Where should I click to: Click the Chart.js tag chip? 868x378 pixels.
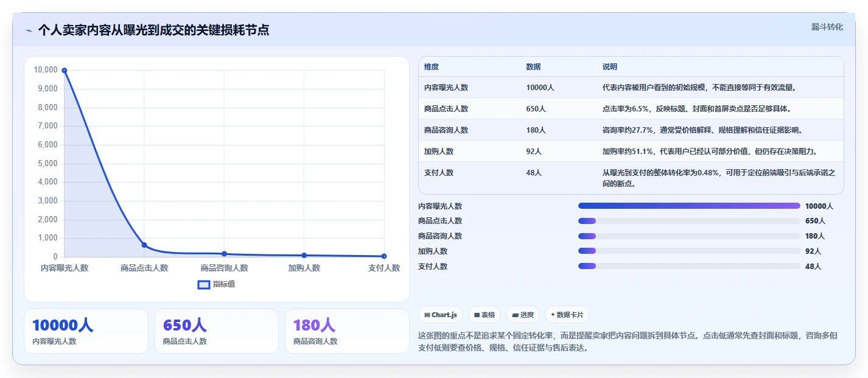440,315
